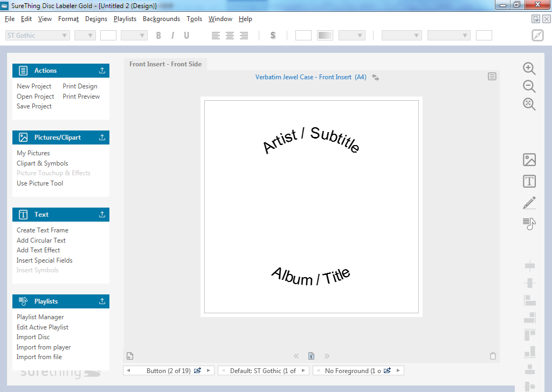Click the Zoom Out magnifier icon
The width and height of the screenshot is (552, 392).
tap(529, 86)
